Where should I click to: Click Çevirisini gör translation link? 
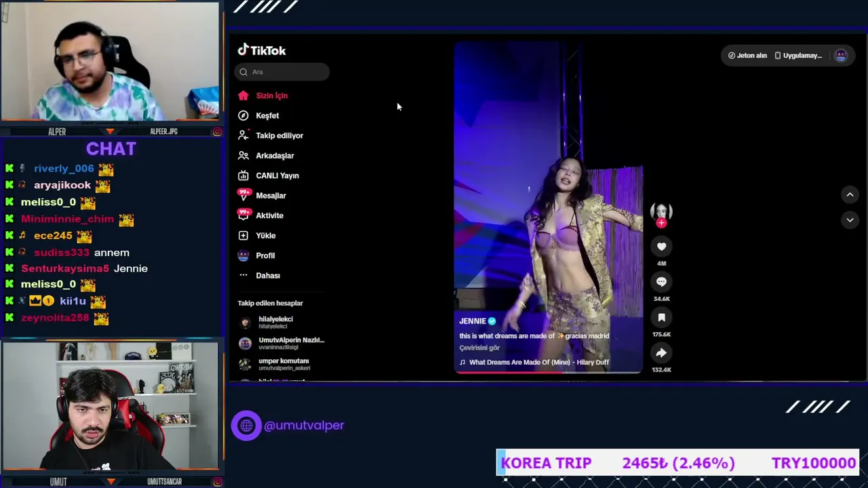coord(479,348)
